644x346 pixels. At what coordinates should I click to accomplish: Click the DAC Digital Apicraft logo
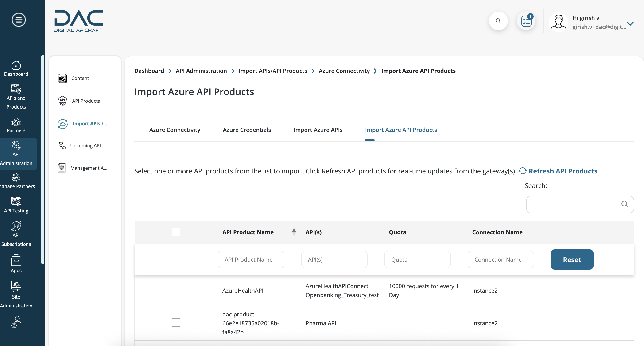pos(78,21)
